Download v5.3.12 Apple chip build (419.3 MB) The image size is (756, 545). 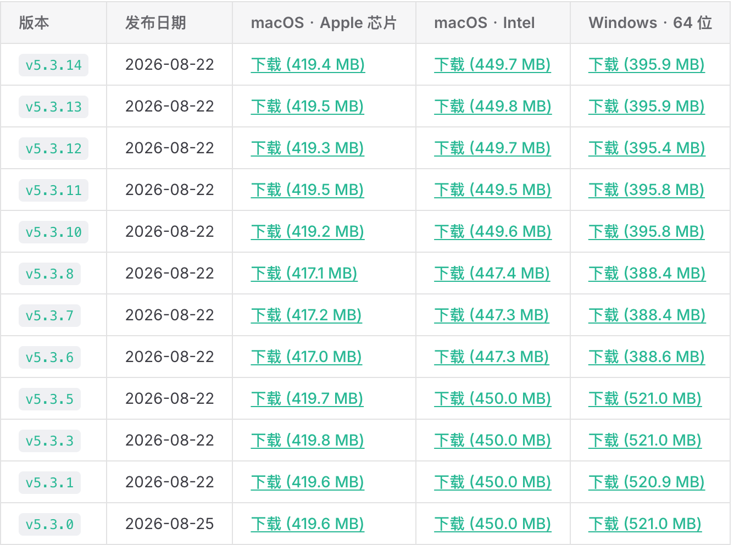point(308,148)
